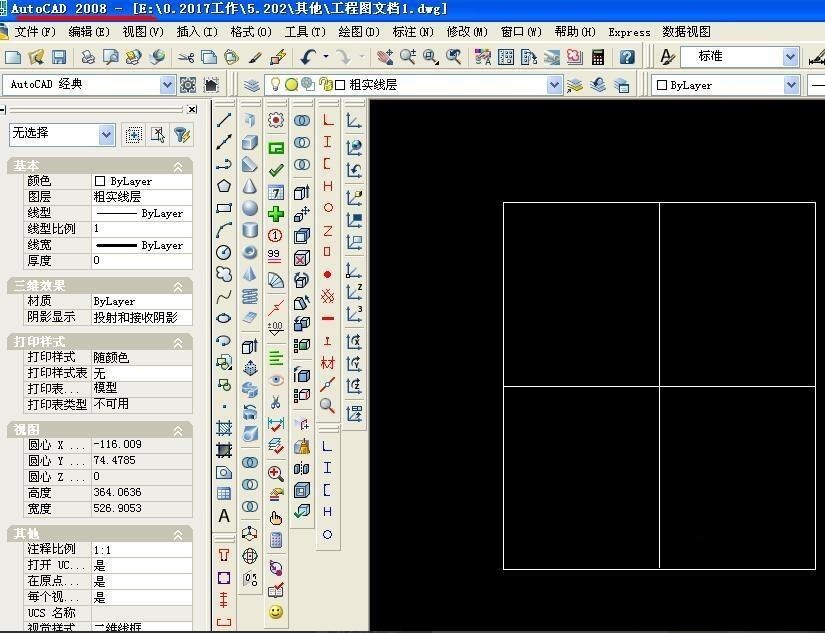Click the Undo arrow icon

(308, 57)
